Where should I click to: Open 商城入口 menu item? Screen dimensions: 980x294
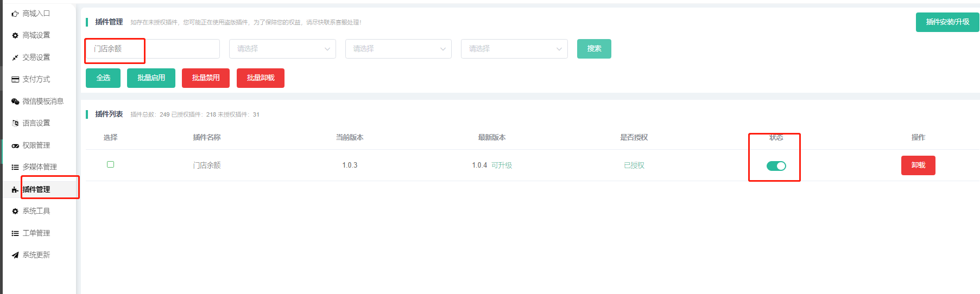[x=36, y=14]
